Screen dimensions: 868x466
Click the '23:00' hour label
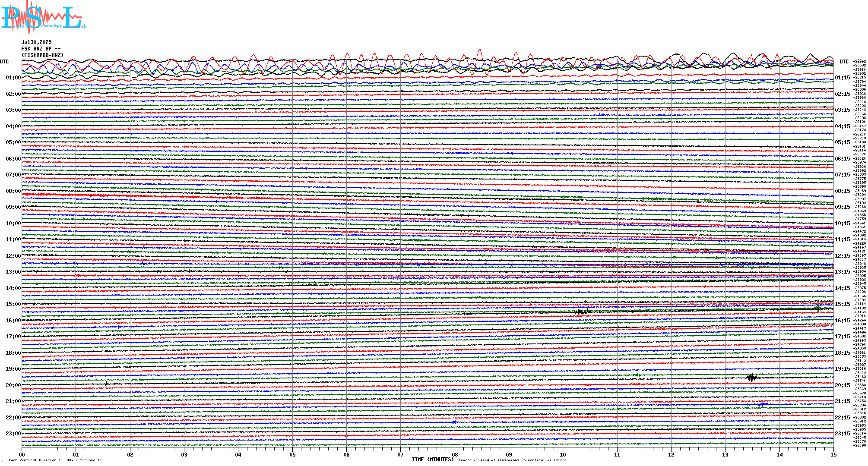(x=13, y=434)
